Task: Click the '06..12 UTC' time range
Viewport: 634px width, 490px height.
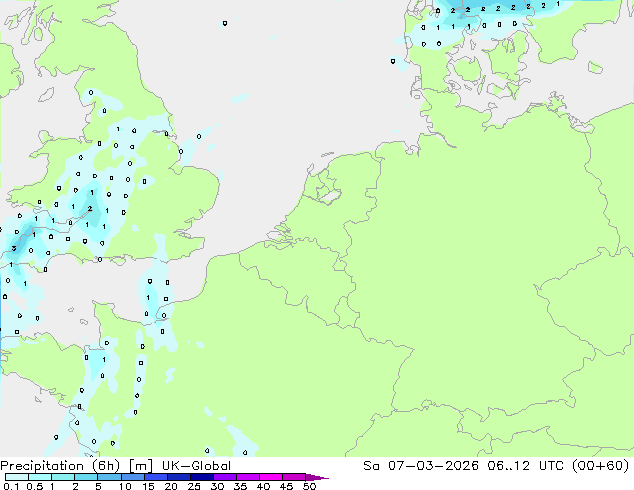Action: 525,466
